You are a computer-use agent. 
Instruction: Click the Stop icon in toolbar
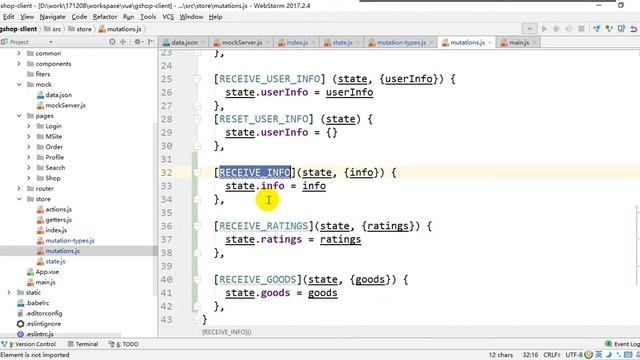click(582, 29)
